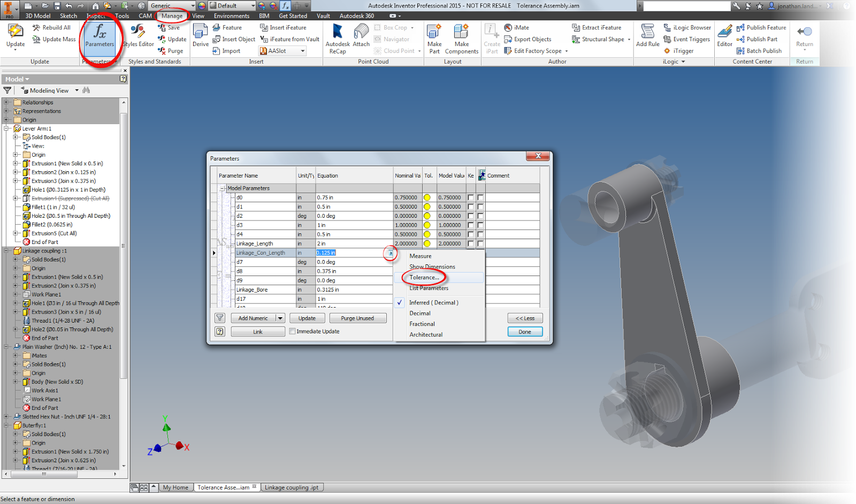Collapse the Model Parameters group

222,188
